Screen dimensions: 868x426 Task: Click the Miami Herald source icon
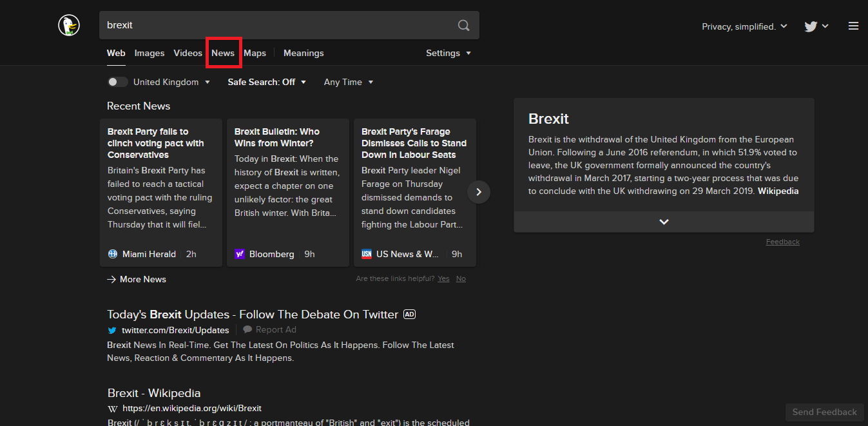tap(113, 254)
